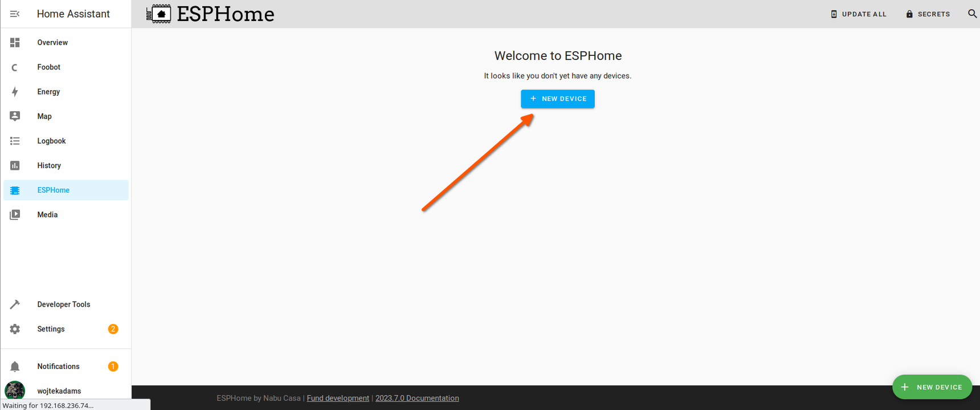980x410 pixels.
Task: Click the ESPHome logo in header
Action: coord(158,14)
